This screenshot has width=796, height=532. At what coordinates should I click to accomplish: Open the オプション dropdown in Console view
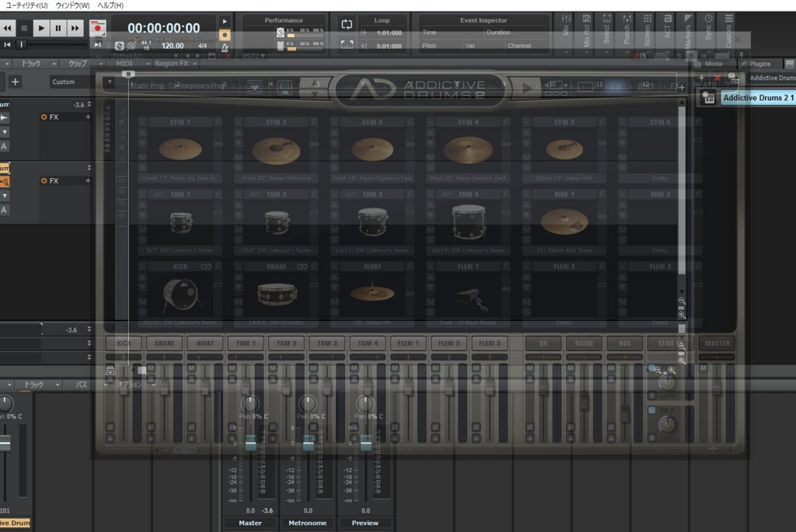pos(135,385)
